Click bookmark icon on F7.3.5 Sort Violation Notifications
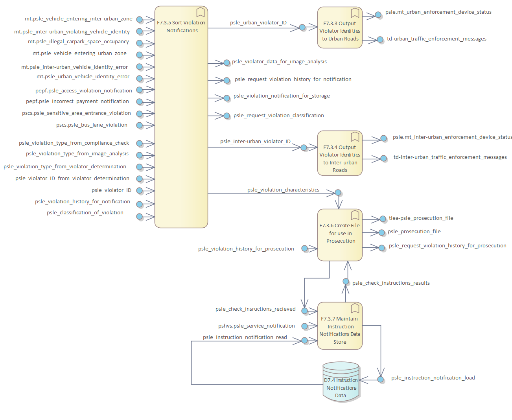The width and height of the screenshot is (512, 420). 201,12
